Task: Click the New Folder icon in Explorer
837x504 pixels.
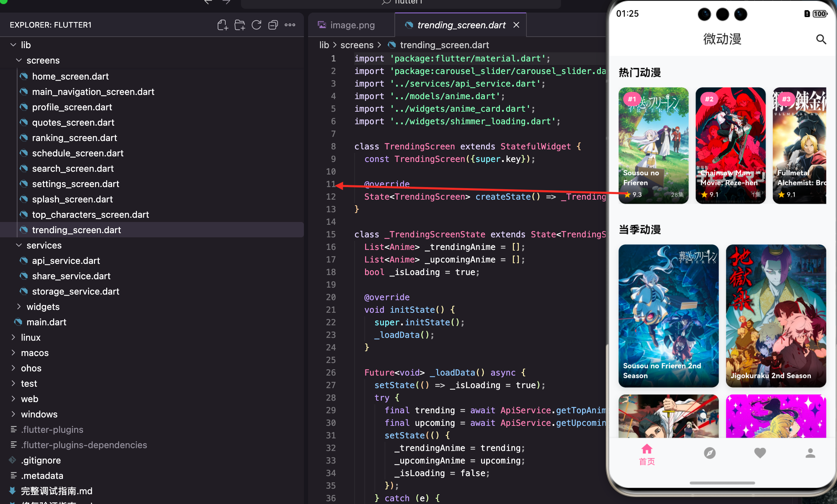Action: [240, 25]
